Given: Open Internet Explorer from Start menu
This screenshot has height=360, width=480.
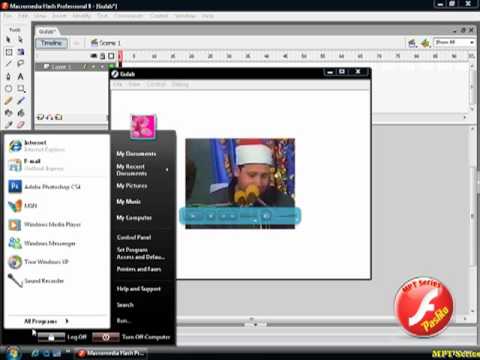Looking at the screenshot, I should [37, 146].
